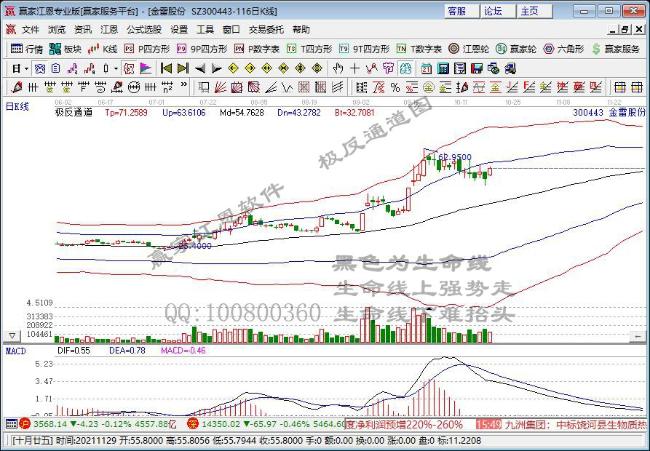Open the candle style dropdown arrow

tap(116, 69)
